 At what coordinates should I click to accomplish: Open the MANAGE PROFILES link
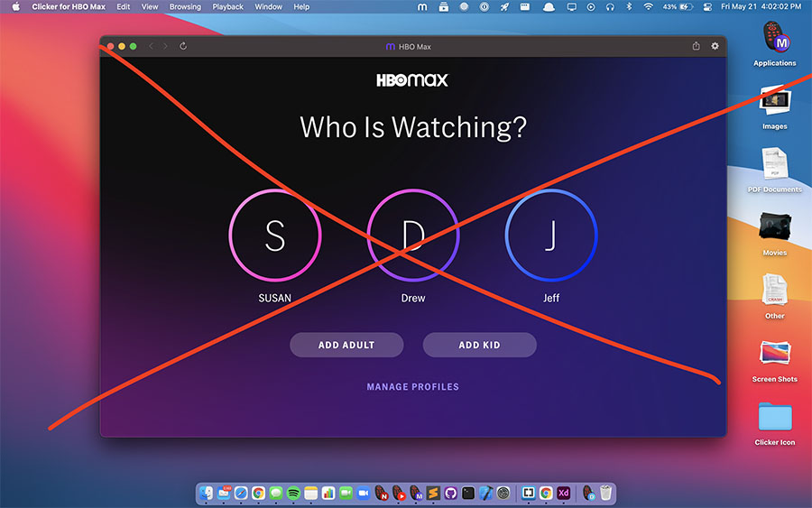tap(412, 387)
